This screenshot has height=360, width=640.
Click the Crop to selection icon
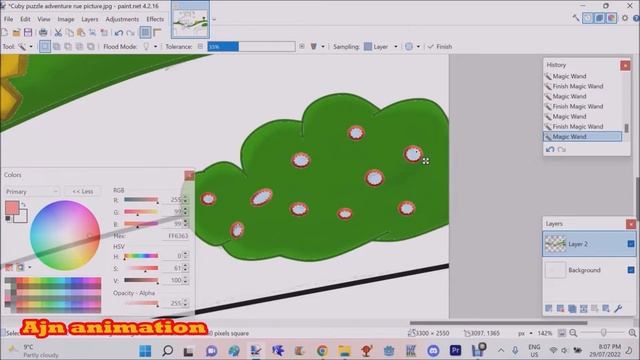pos(93,32)
